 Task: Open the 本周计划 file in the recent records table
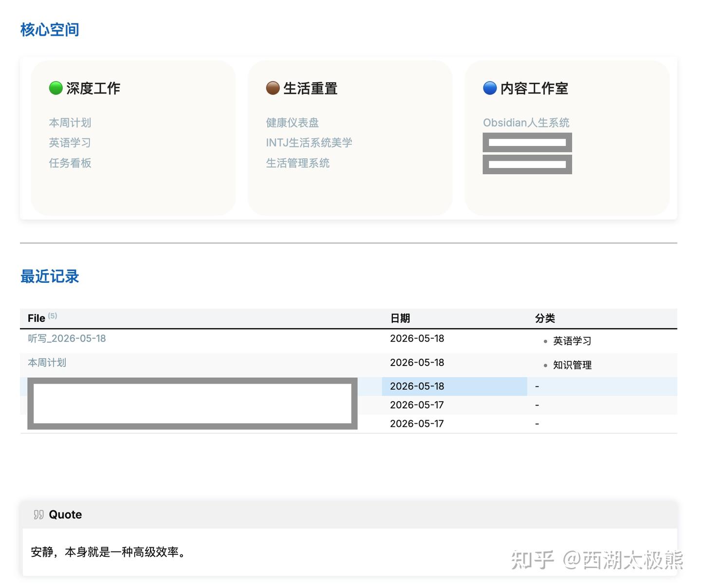pyautogui.click(x=47, y=363)
